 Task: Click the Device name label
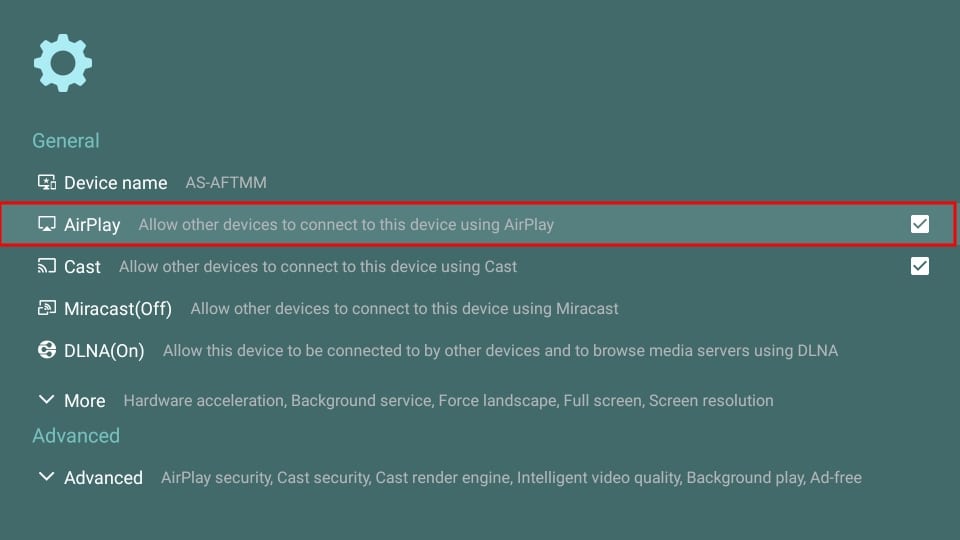click(x=115, y=183)
